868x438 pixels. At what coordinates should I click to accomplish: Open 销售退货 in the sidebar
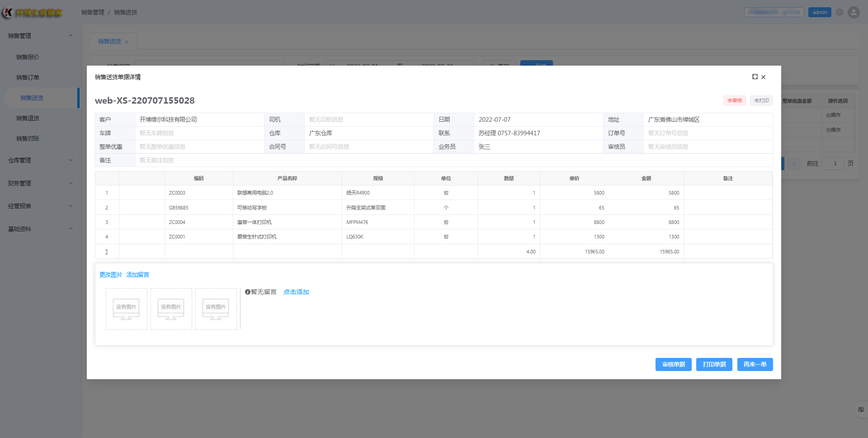point(28,118)
